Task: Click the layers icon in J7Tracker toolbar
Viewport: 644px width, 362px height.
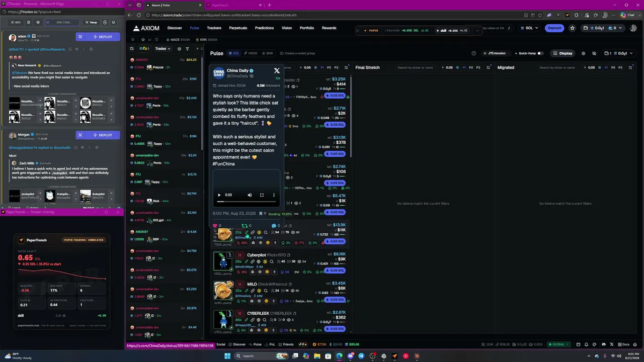Action: [113, 22]
